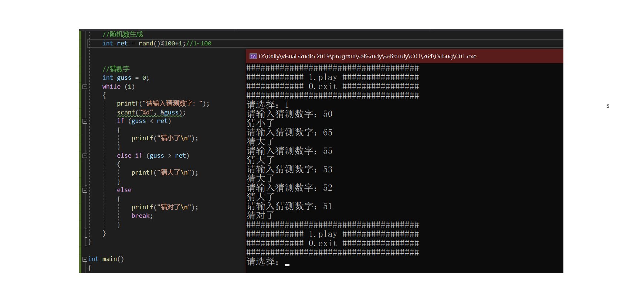This screenshot has width=644, height=299.
Task: Click the break; statement
Action: pyautogui.click(x=142, y=216)
